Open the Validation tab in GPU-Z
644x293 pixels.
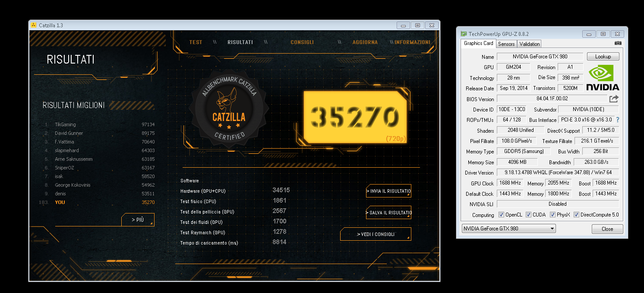(529, 44)
